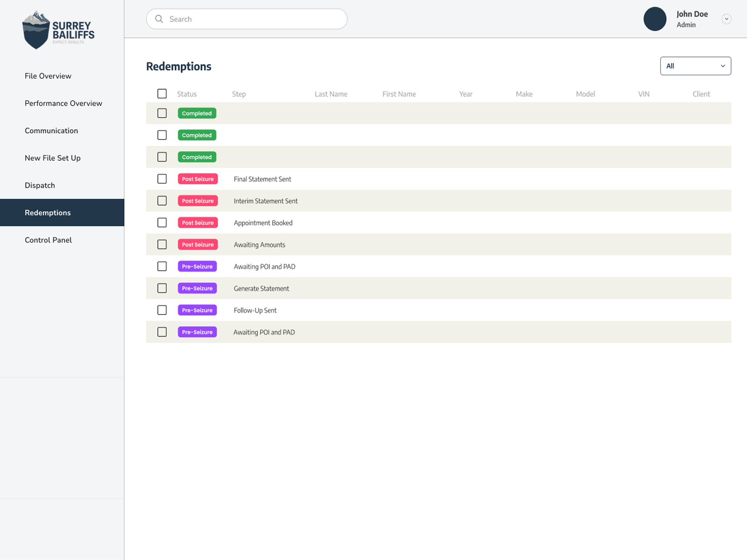
Task: Click the Post Seizure badge beside Awaiting Amounts
Action: coord(197,244)
